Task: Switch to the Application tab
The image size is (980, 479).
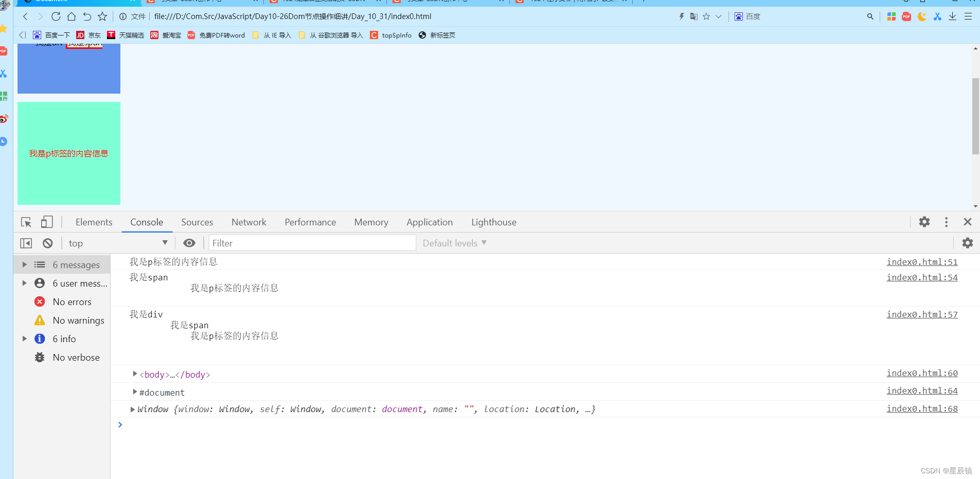Action: (430, 222)
